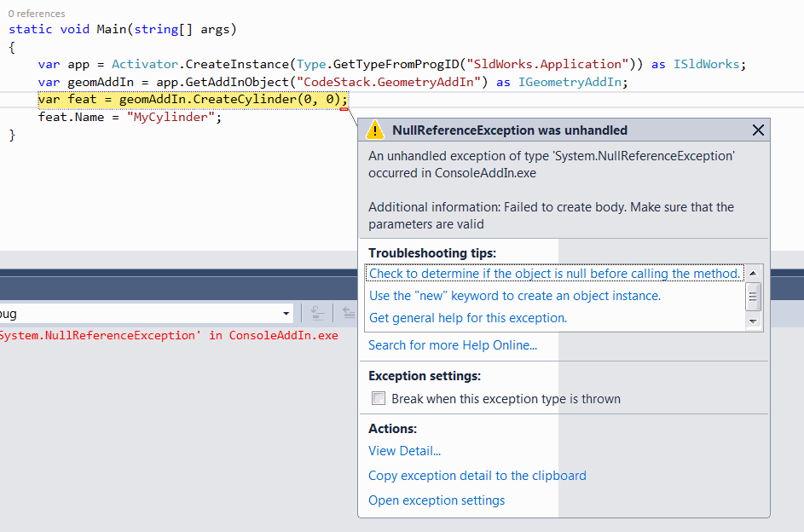Click the "CodeStack.GeometryAddIn" string literal

(x=389, y=82)
